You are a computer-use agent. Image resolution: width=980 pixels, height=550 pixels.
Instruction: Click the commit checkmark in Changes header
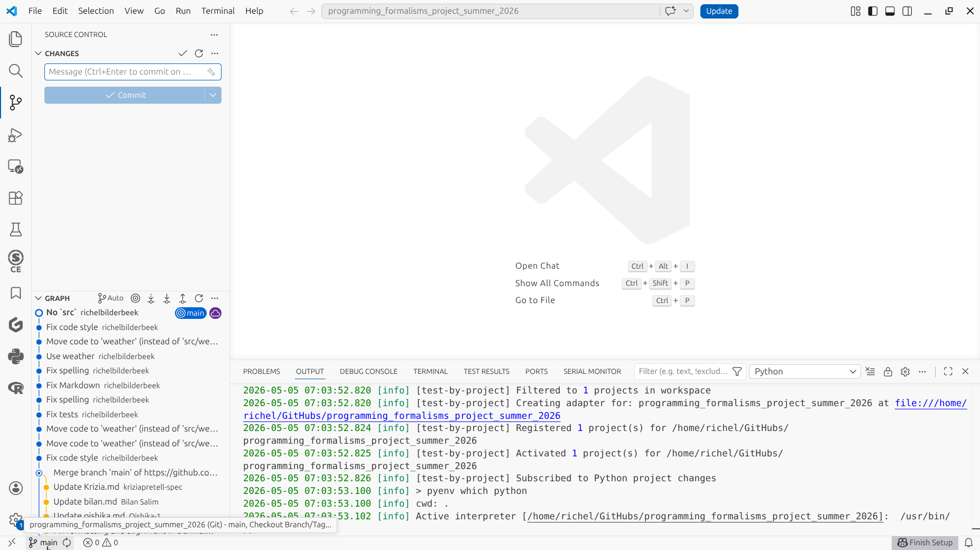pos(183,53)
